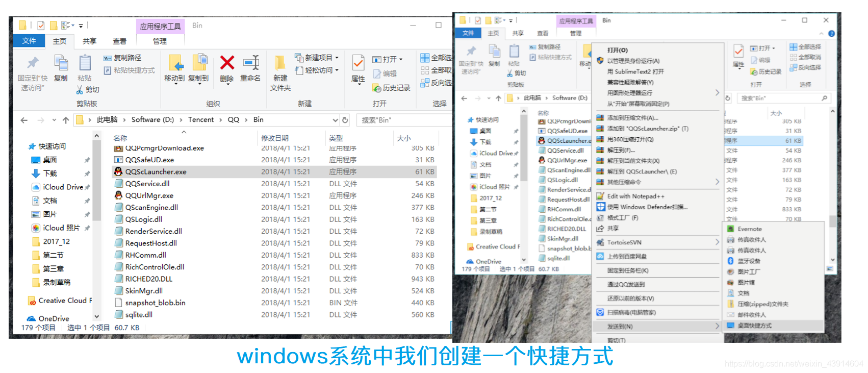Screen dimensions: 868x373
Task: Click the blue help question mark in right window
Action: click(x=832, y=34)
